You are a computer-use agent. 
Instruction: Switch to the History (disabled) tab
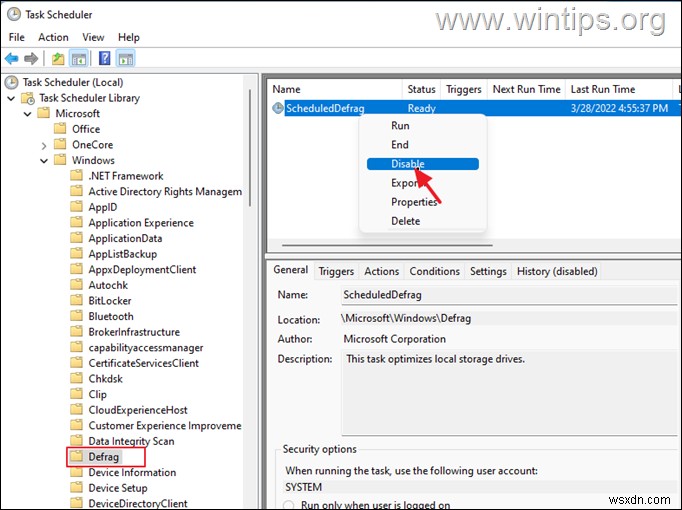[557, 271]
